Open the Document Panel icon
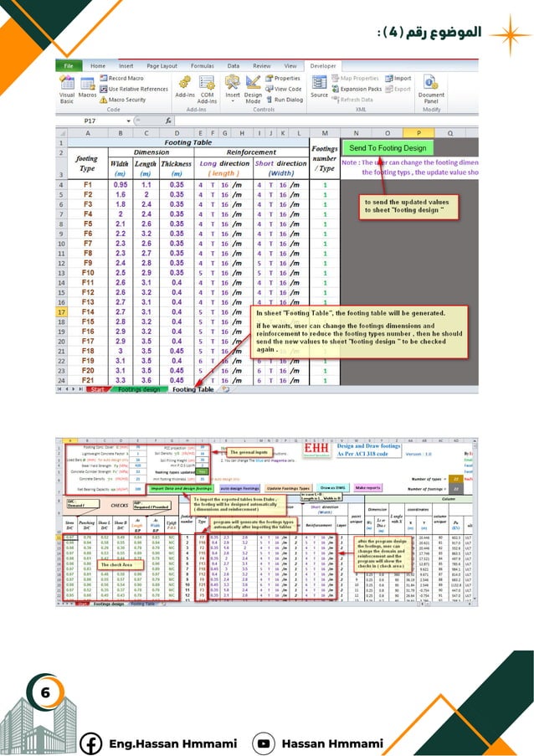 pos(431,90)
